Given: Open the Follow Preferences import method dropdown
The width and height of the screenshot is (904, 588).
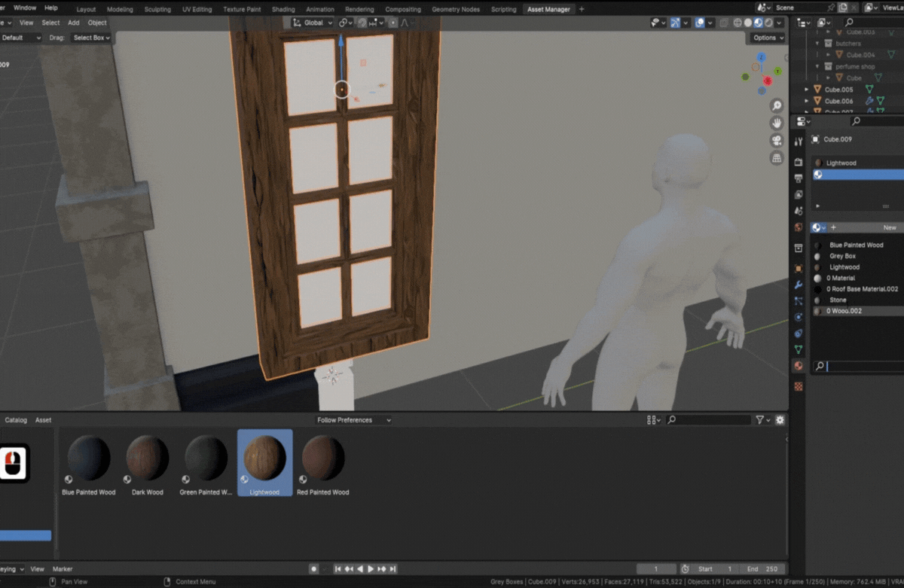Looking at the screenshot, I should [353, 420].
